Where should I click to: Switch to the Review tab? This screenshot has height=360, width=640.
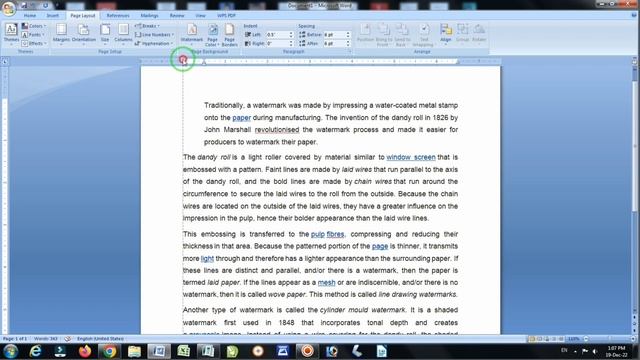[177, 16]
